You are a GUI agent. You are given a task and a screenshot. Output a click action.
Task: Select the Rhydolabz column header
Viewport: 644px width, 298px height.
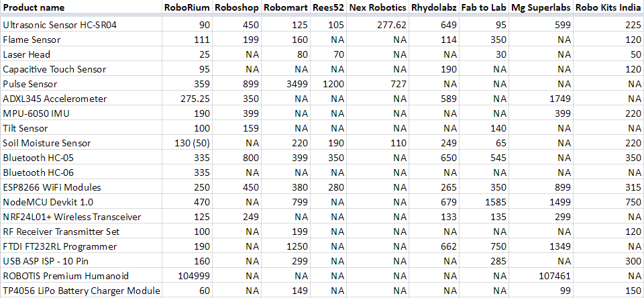(434, 7)
